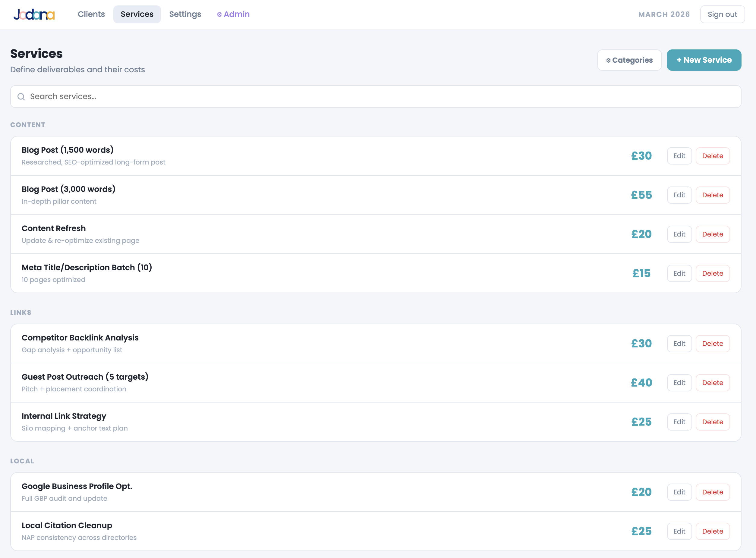Click the gear icon inside Categories button
The image size is (756, 558).
[x=609, y=60]
